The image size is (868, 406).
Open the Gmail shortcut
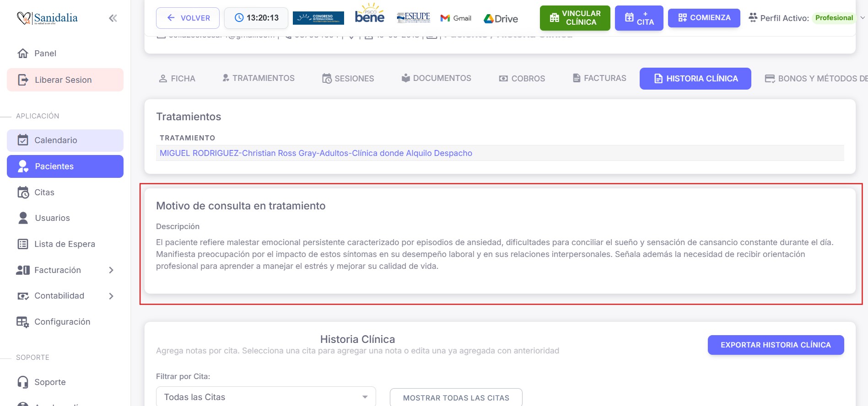(x=456, y=18)
